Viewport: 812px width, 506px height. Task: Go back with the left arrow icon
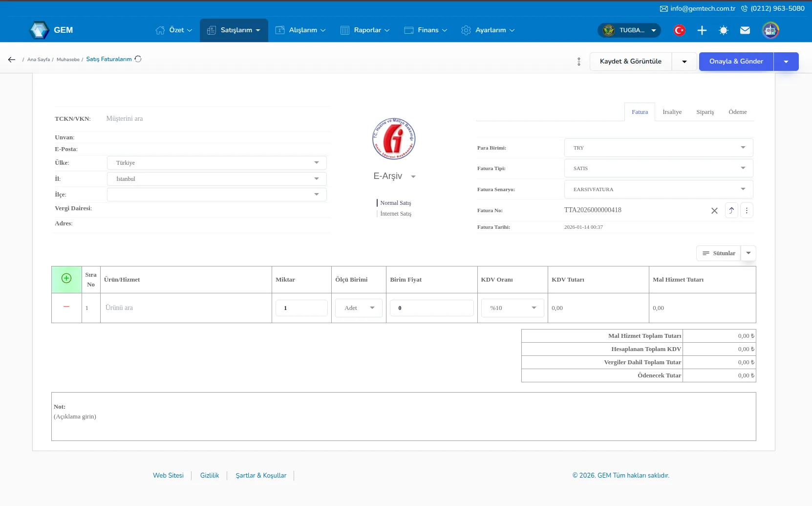pyautogui.click(x=12, y=60)
